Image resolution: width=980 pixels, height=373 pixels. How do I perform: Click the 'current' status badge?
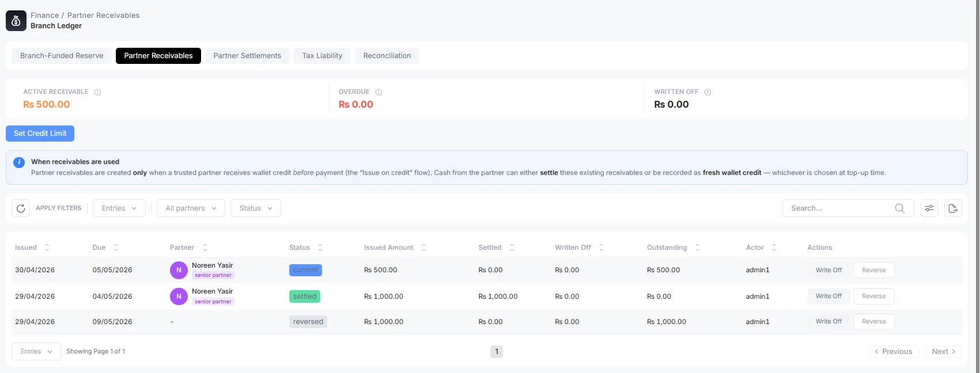pyautogui.click(x=305, y=270)
